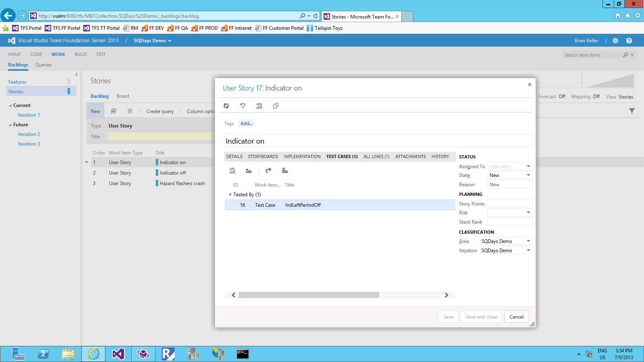The image size is (644, 362).
Task: Collapse the Tested By group
Action: tap(230, 194)
